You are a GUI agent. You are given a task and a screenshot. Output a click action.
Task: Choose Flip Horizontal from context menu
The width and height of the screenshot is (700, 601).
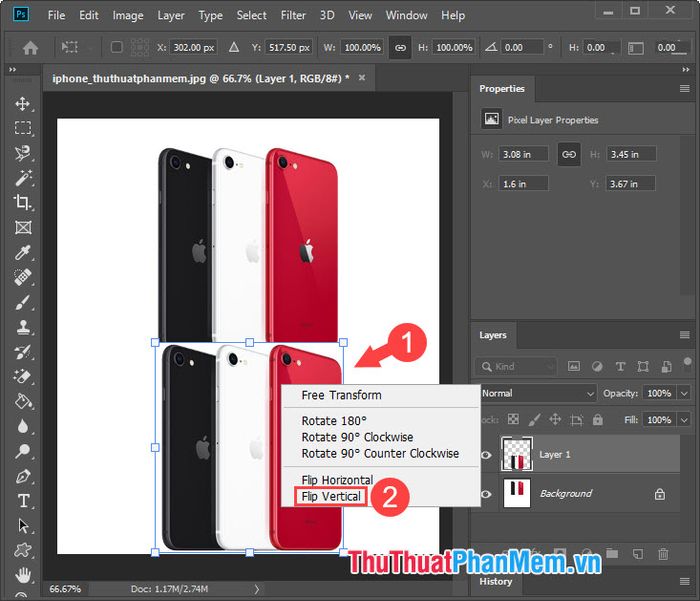337,480
